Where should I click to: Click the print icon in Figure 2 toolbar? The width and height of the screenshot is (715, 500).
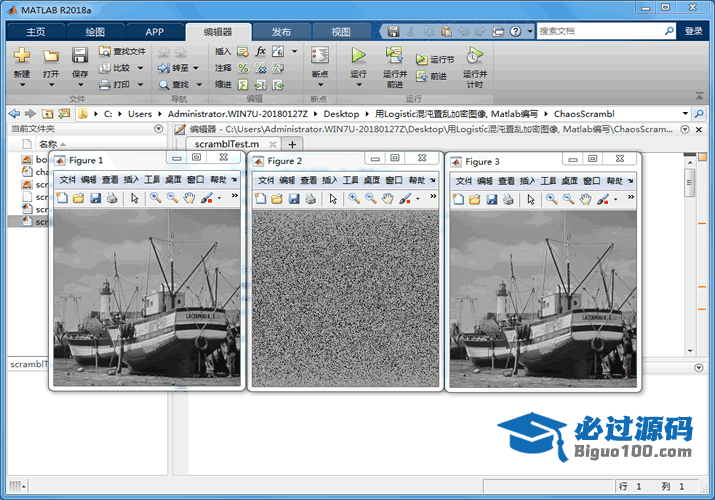click(311, 199)
